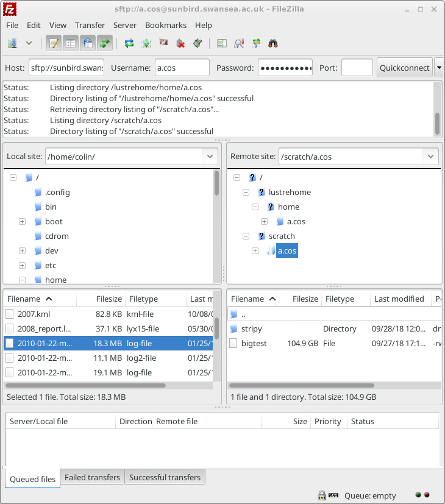Expand the a.cos node under scratch
Image resolution: width=445 pixels, height=504 pixels.
(255, 250)
